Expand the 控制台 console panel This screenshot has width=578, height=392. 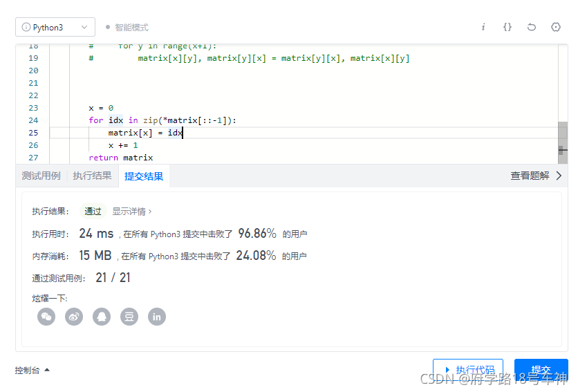pyautogui.click(x=32, y=371)
